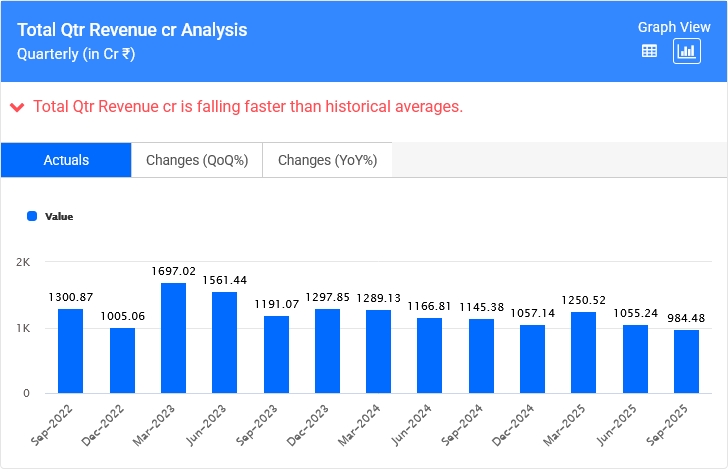Click the Sep-2022 revenue bar
This screenshot has height=469, width=728.
point(70,350)
